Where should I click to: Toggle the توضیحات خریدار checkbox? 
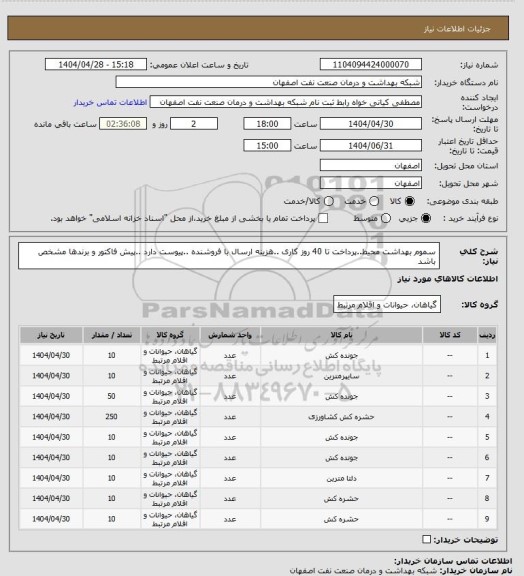426,539
